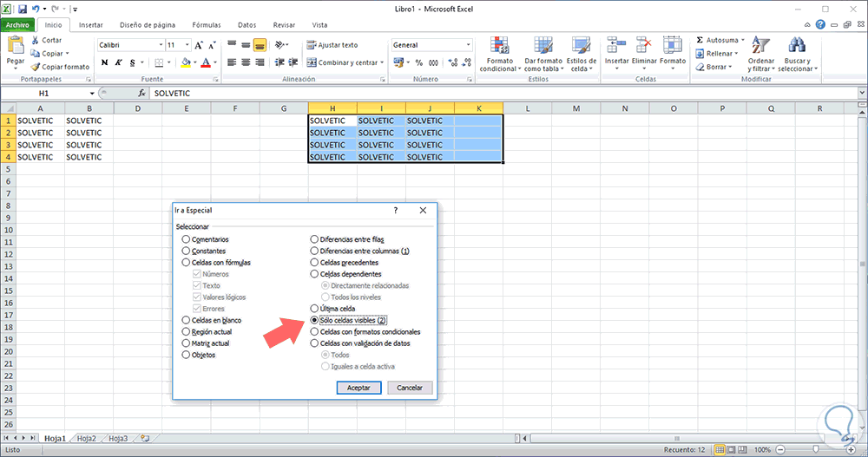Click the Eliminar cells icon
868x457 pixels.
pyautogui.click(x=644, y=46)
